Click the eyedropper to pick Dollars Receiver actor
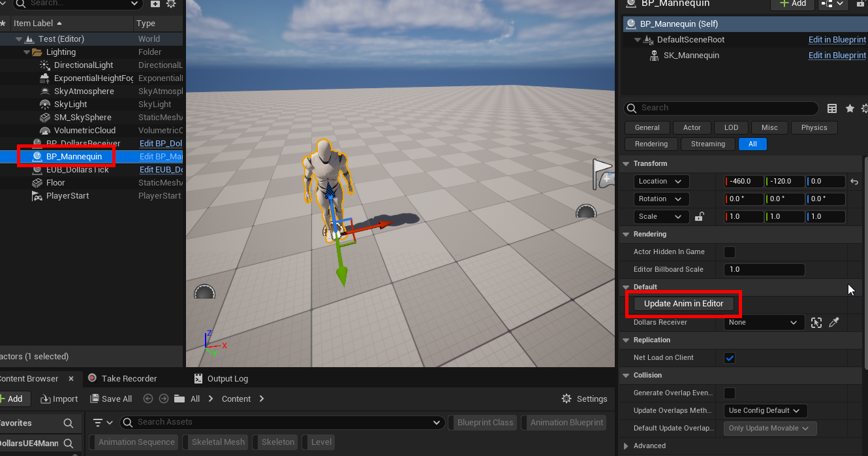Image resolution: width=868 pixels, height=456 pixels. click(x=833, y=323)
